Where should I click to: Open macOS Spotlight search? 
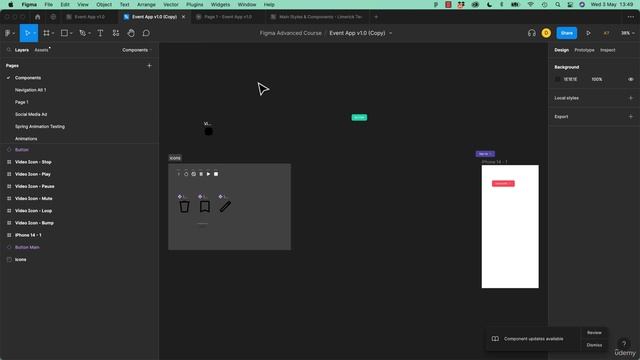click(x=558, y=4)
